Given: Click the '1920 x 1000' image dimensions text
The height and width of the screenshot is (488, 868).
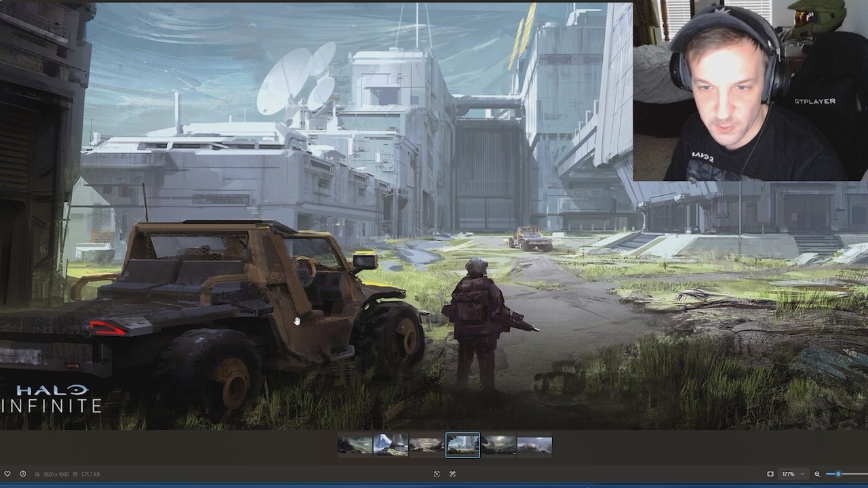Looking at the screenshot, I should 56,474.
